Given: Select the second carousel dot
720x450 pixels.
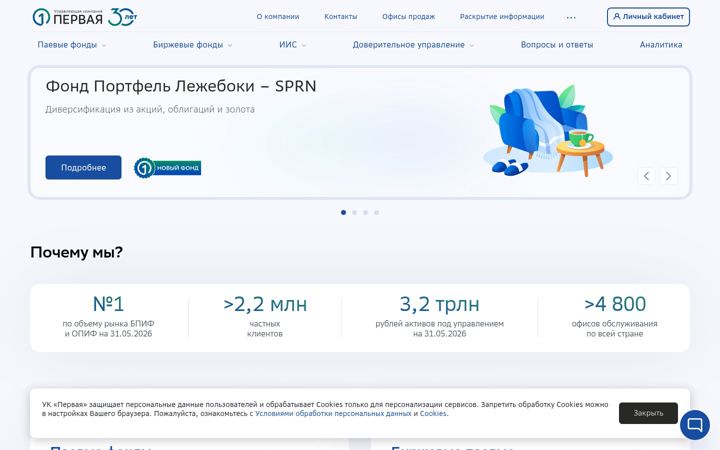Looking at the screenshot, I should pos(354,213).
